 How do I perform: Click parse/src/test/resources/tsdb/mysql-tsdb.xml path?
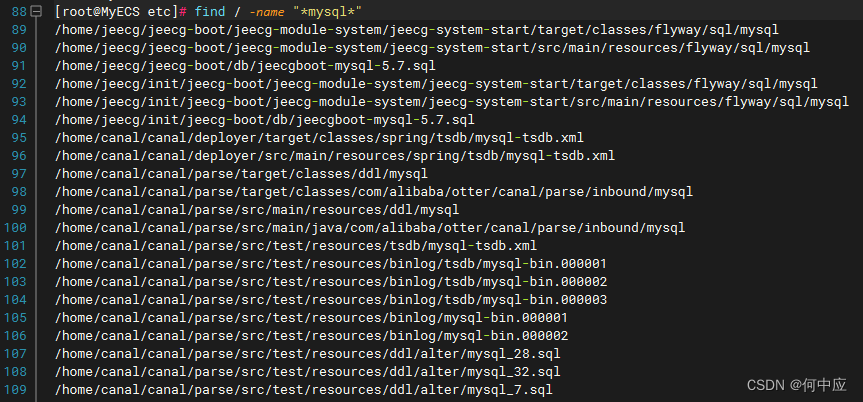point(296,246)
